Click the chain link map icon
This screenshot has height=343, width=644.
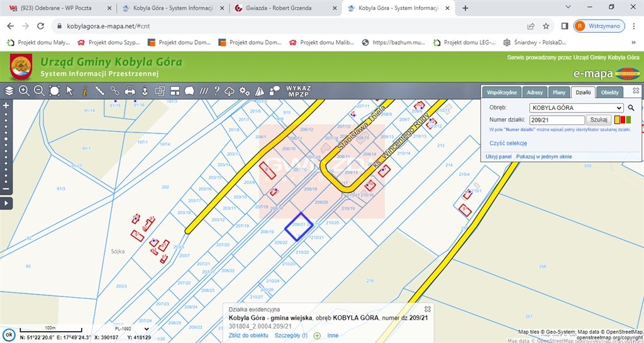(114, 91)
